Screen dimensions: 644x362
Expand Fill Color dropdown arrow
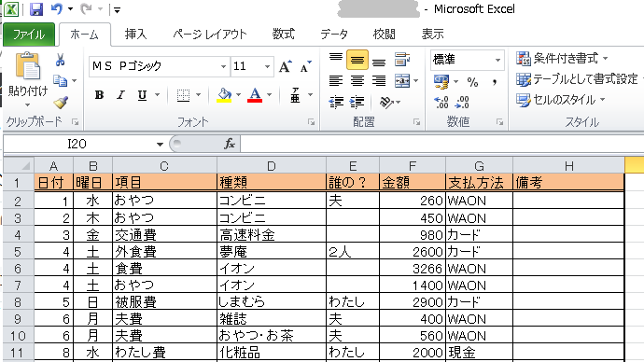point(238,95)
